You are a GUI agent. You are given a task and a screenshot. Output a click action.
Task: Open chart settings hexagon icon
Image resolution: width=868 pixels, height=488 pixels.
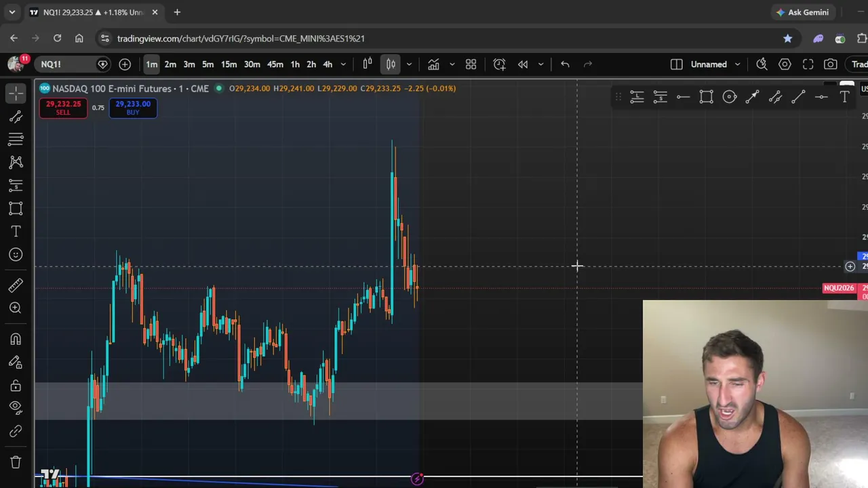pyautogui.click(x=785, y=64)
